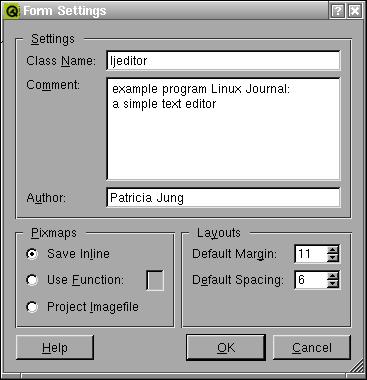Click the What's This help icon
This screenshot has width=367, height=380.
click(338, 11)
